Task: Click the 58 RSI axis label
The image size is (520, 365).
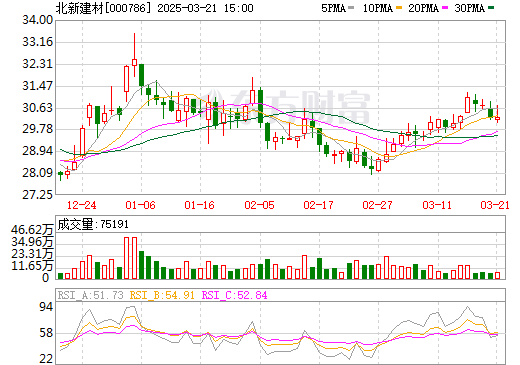Action: (x=46, y=333)
